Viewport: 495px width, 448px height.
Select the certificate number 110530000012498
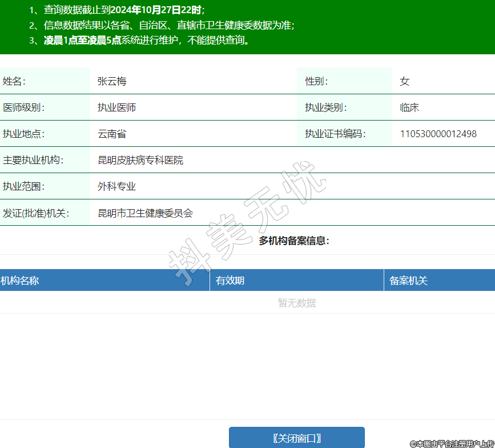[x=438, y=134]
